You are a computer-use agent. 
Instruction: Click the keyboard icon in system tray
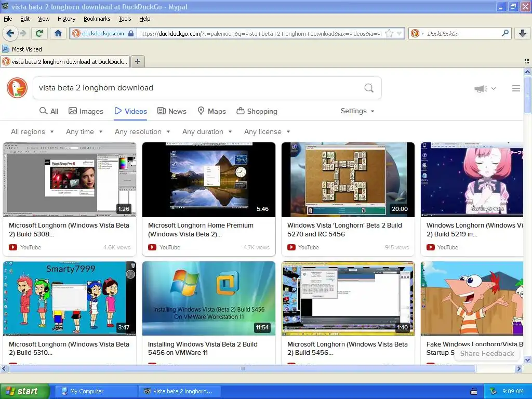pyautogui.click(x=474, y=392)
